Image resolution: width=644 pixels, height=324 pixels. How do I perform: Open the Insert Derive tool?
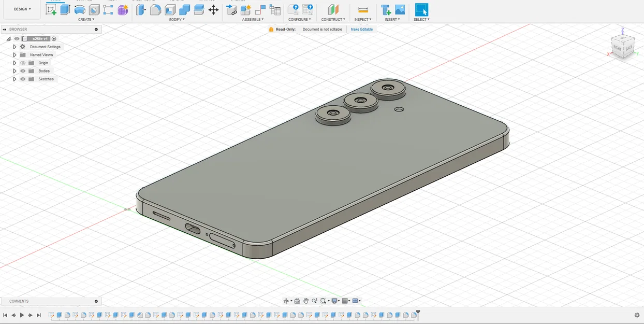coord(386,9)
